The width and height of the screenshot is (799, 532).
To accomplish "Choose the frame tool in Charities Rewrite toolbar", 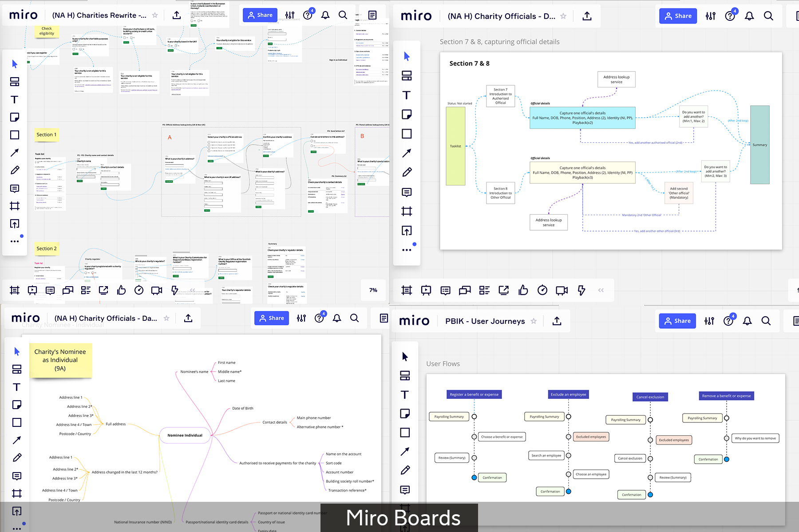I will (x=15, y=206).
